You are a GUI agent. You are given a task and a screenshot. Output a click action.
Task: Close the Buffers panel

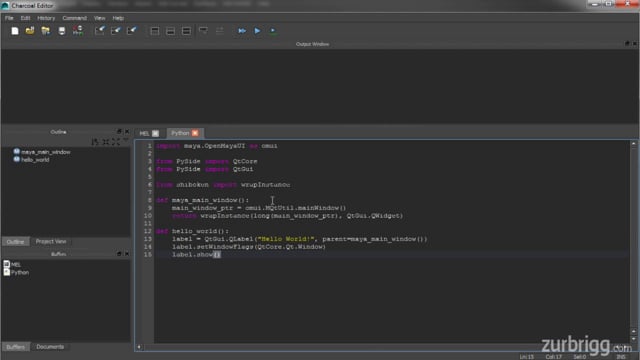pos(127,253)
